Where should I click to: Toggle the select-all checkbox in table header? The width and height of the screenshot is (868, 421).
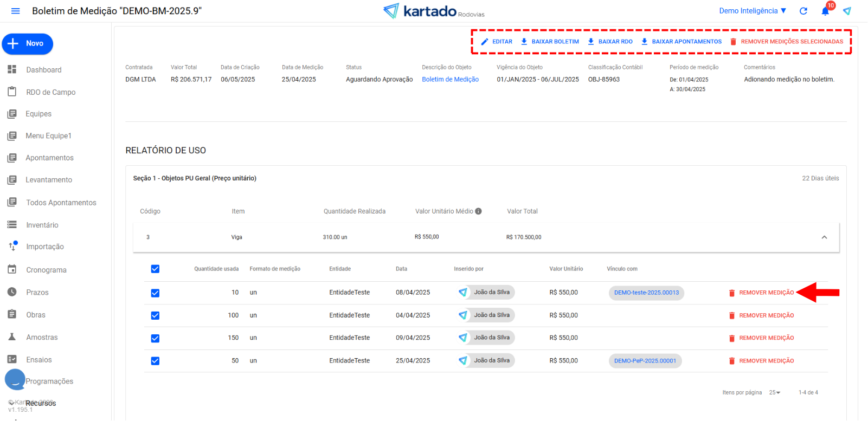155,269
